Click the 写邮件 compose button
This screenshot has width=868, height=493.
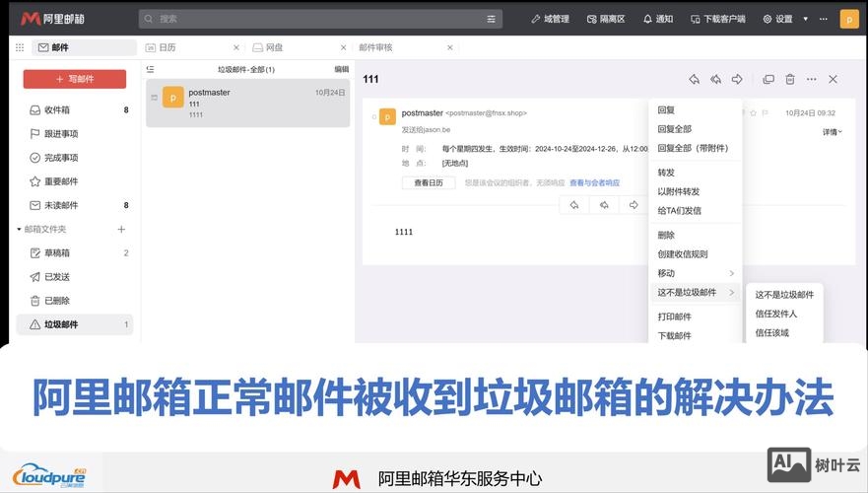point(75,79)
